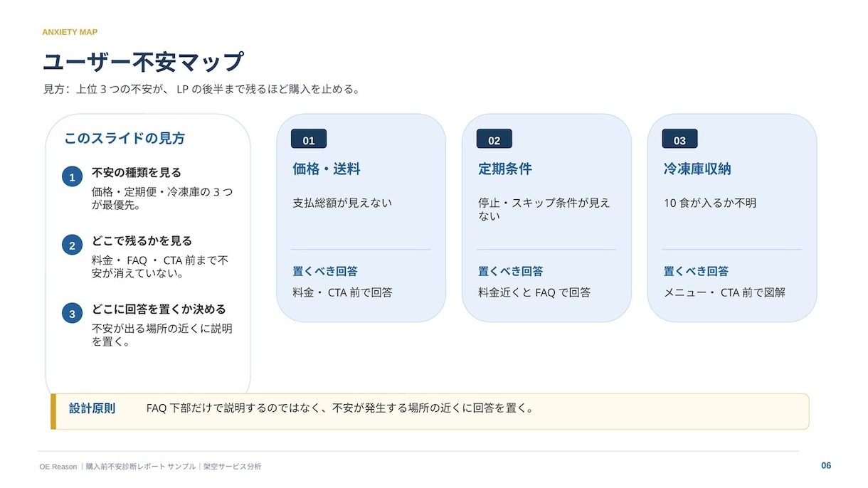
Task: Click the footer text 購入前不安診断レポート サンプル
Action: click(141, 467)
